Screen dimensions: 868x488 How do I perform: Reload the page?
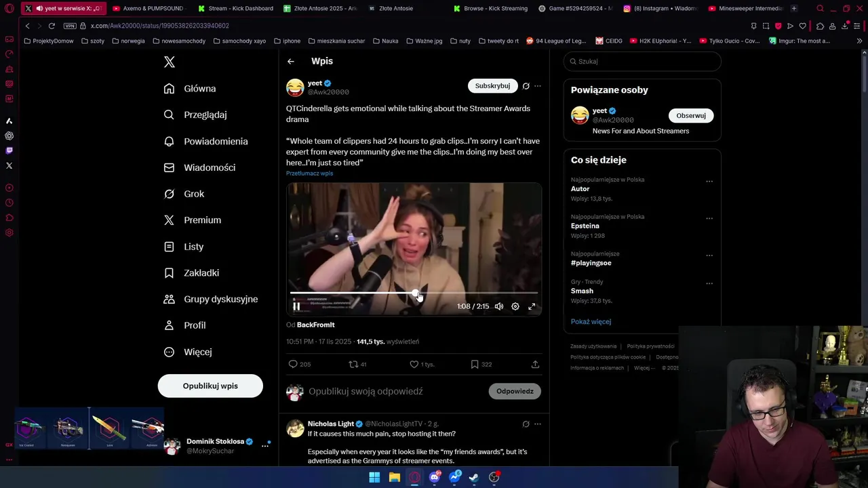[52, 26]
